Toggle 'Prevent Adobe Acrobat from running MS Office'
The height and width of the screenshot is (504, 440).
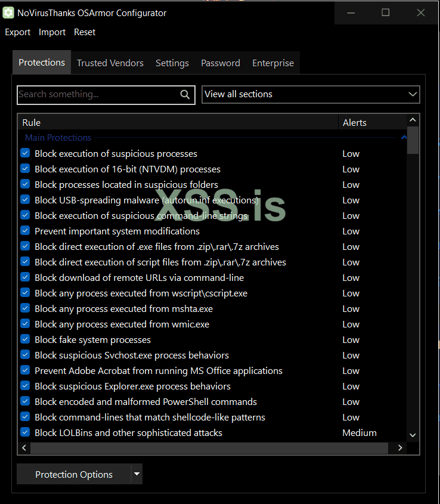(x=25, y=370)
